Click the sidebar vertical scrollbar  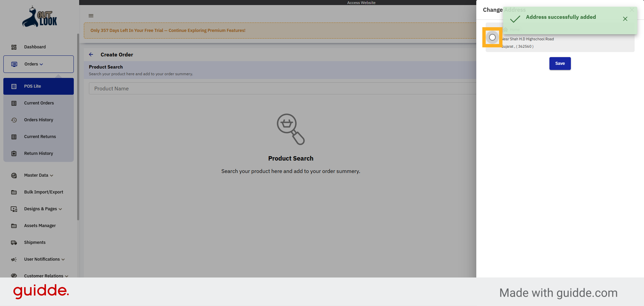pos(78,127)
